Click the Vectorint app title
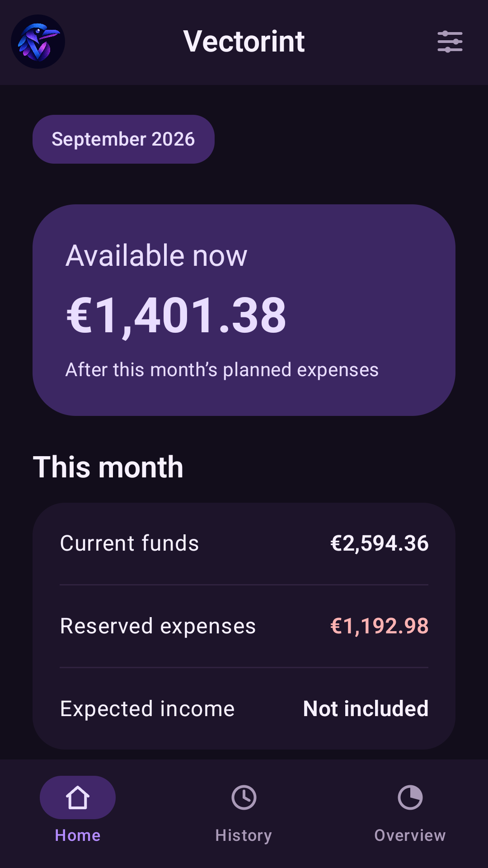This screenshot has width=488, height=868. pyautogui.click(x=244, y=42)
